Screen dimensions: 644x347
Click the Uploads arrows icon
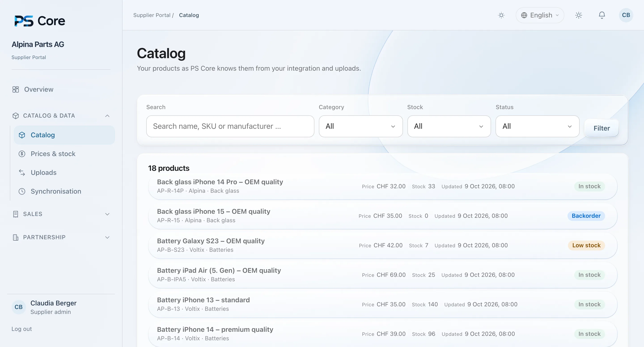pyautogui.click(x=22, y=173)
